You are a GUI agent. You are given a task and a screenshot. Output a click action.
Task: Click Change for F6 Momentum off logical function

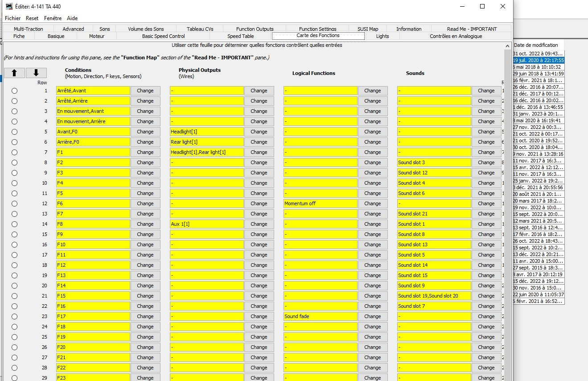pos(372,203)
